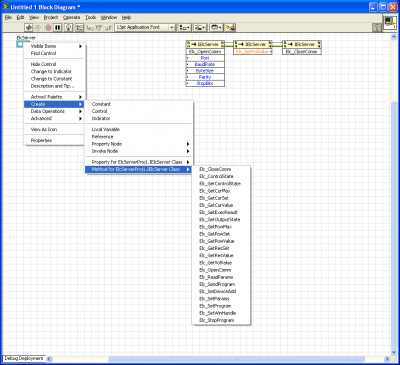Click the horizontal scrollbar thumb
The image size is (400, 365).
pos(237,359)
